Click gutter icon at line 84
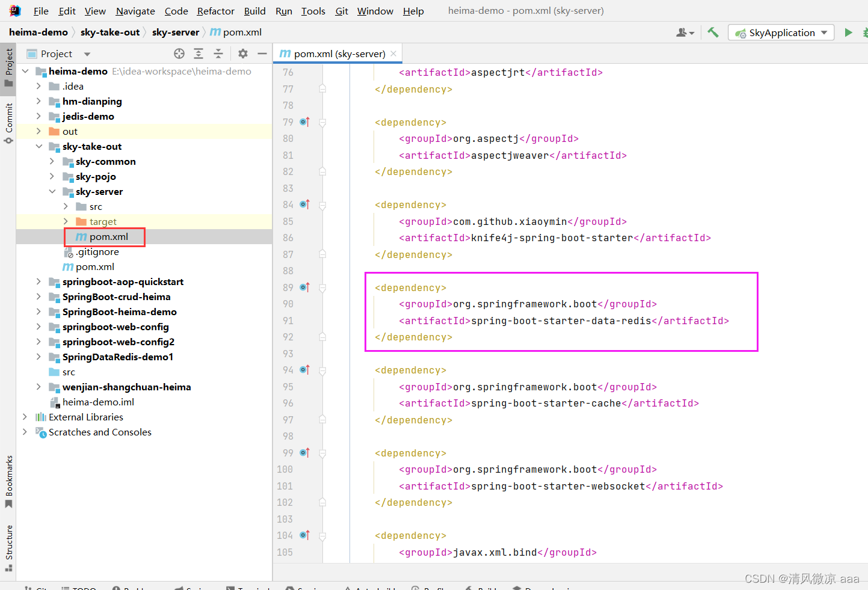Screen dimensions: 868x590 pos(305,204)
